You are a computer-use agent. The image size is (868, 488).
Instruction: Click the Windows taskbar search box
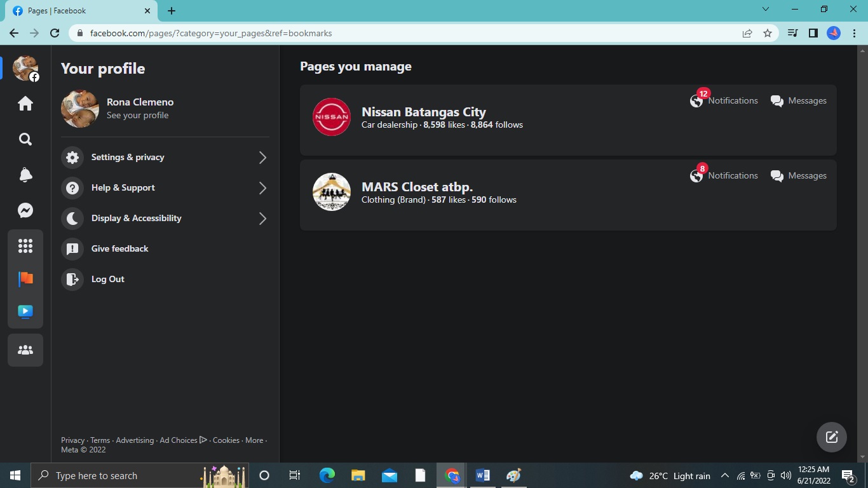140,475
